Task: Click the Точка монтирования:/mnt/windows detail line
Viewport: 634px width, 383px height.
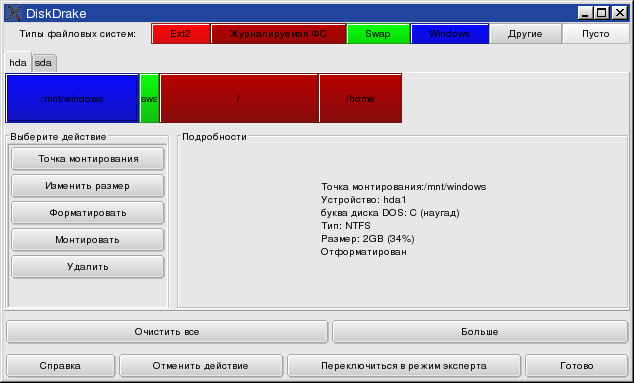Action: pos(404,187)
